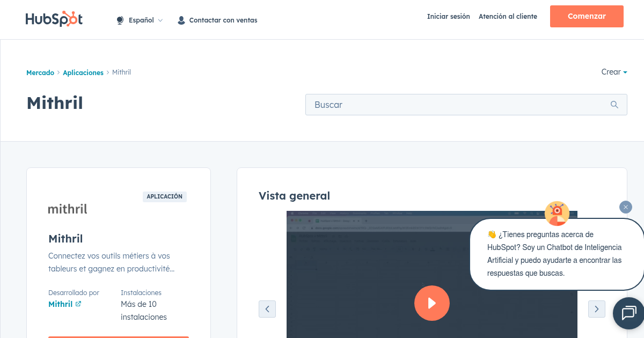Click the Mithril app logo
This screenshot has height=338, width=644.
tap(67, 209)
